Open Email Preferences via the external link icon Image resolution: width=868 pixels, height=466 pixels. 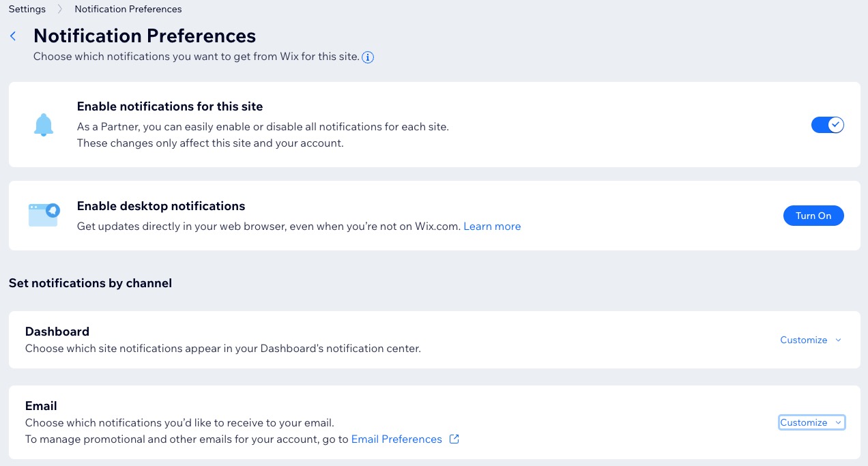454,439
